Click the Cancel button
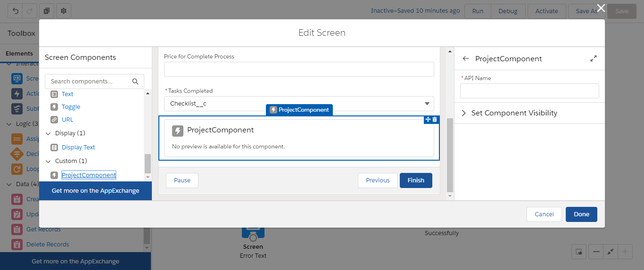This screenshot has height=270, width=644. coord(544,214)
